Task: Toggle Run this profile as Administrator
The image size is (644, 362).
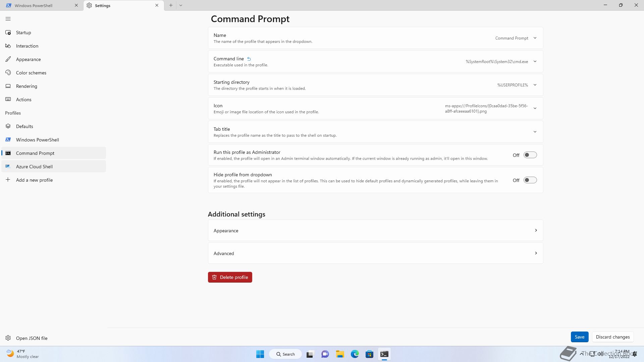Action: 530,155
